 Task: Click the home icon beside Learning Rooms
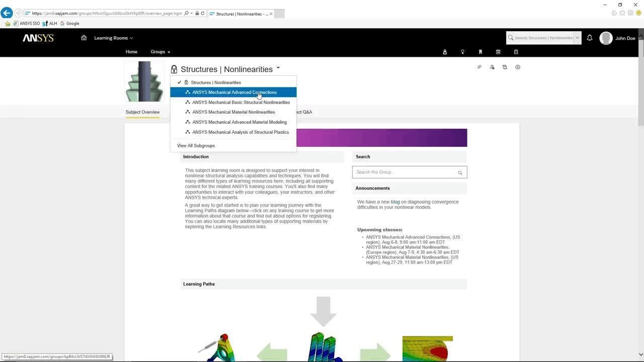pos(84,38)
